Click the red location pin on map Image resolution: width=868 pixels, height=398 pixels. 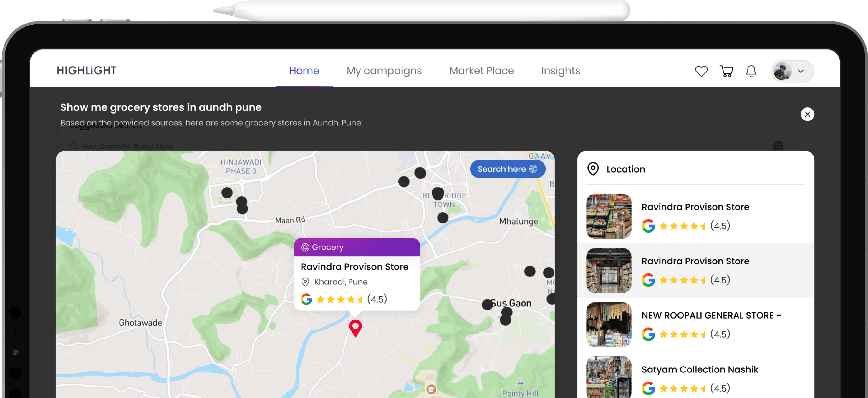point(355,328)
